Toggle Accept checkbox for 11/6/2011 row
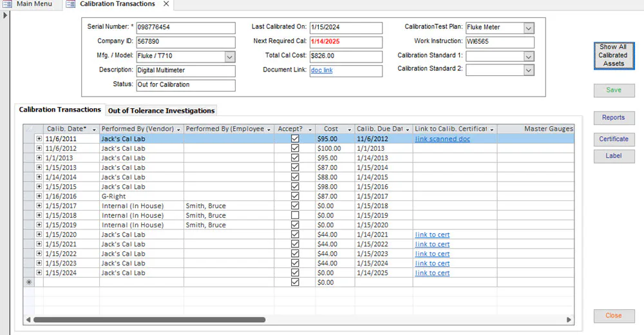This screenshot has height=335, width=644. (295, 139)
